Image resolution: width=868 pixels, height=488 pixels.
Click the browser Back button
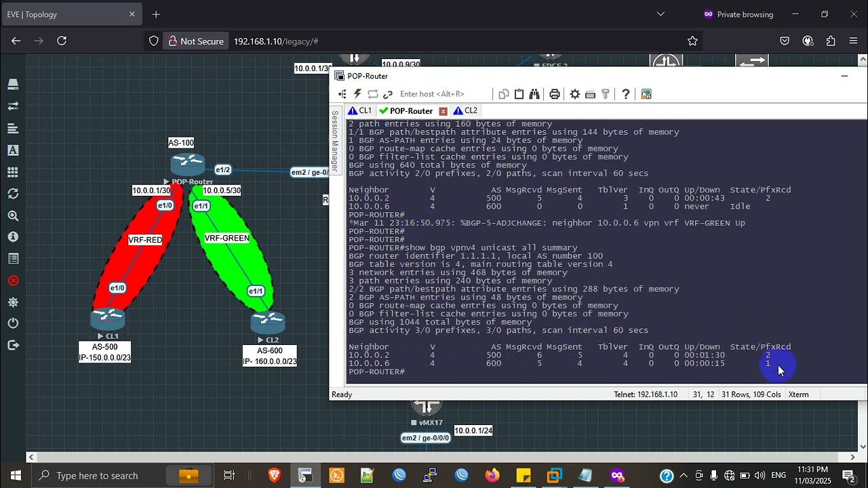click(16, 41)
